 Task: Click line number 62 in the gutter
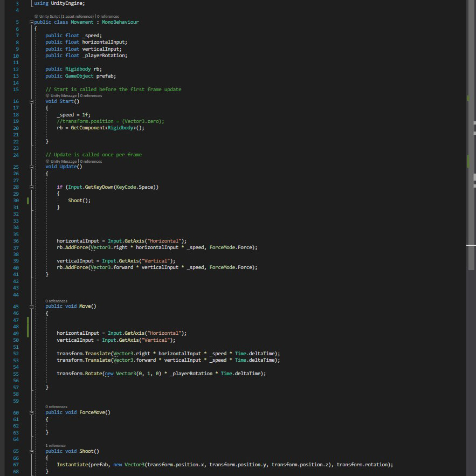point(16,426)
